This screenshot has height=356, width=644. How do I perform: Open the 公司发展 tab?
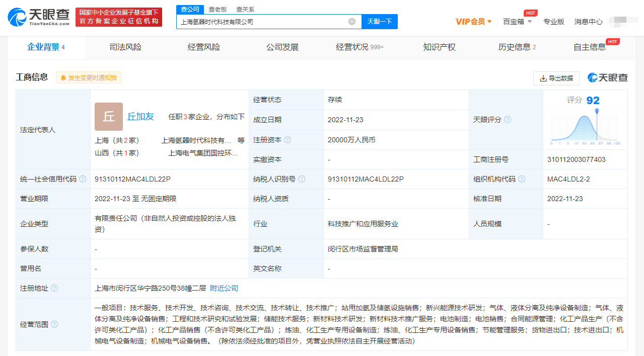pos(282,47)
